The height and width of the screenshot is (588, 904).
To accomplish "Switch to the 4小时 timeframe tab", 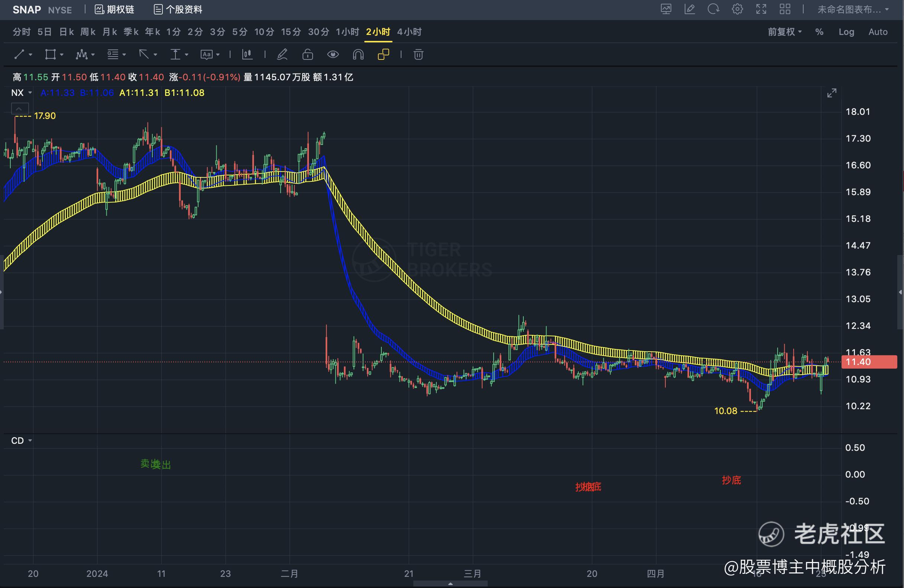I will tap(409, 32).
